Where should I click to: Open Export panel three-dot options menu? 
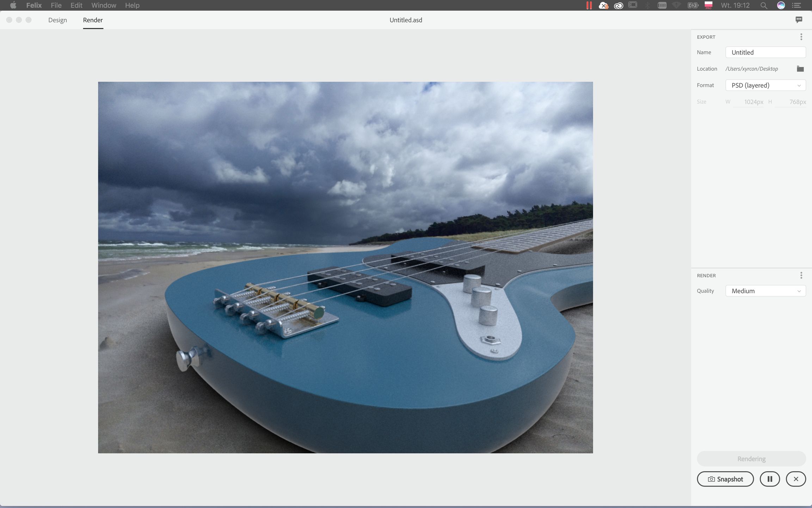click(801, 37)
